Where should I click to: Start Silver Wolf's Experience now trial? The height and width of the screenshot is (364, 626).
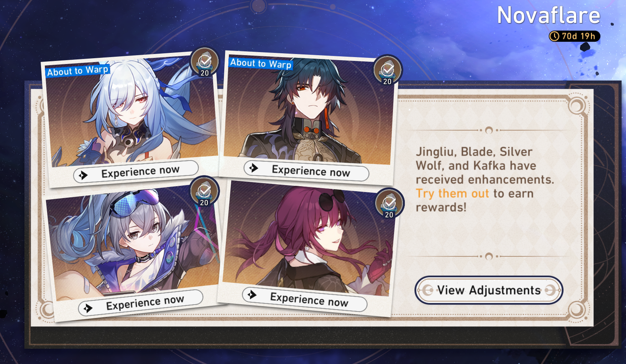pyautogui.click(x=141, y=303)
